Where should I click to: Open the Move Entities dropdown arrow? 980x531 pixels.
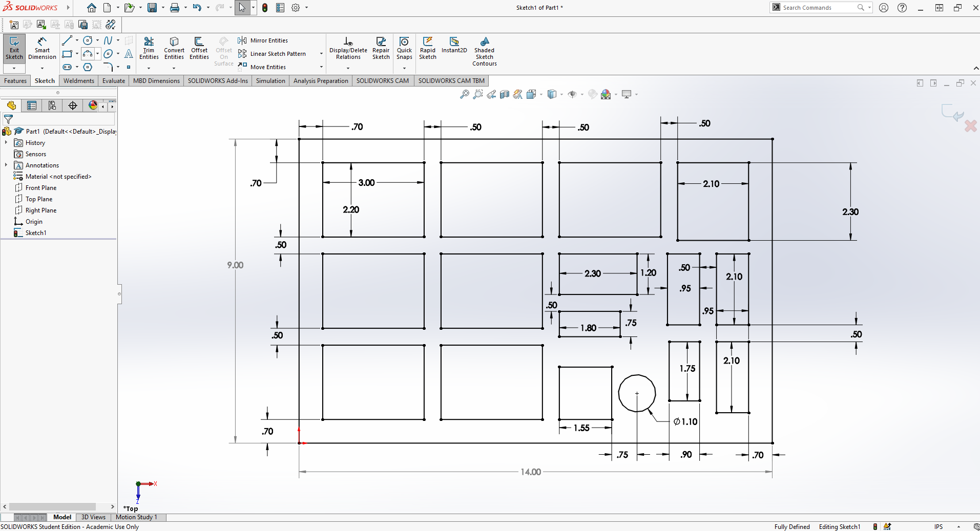[x=321, y=67]
